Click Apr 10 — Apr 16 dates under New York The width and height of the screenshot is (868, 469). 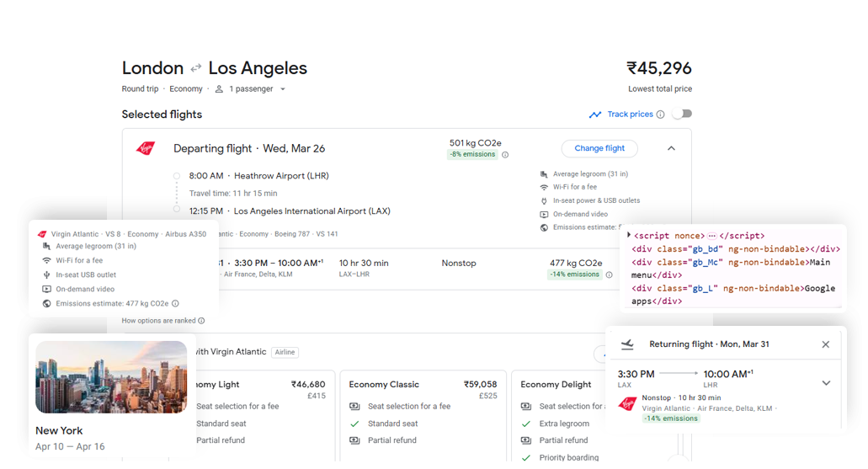click(70, 446)
